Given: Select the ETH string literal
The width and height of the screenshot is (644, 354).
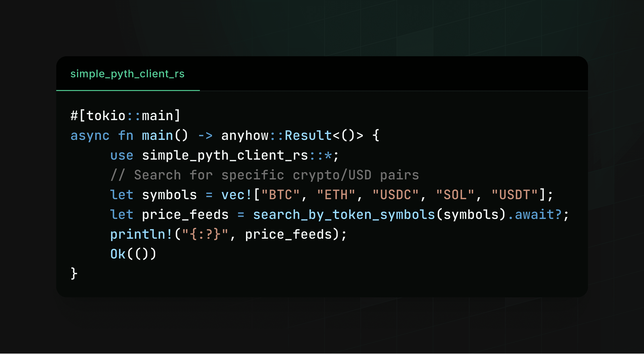Looking at the screenshot, I should point(338,195).
